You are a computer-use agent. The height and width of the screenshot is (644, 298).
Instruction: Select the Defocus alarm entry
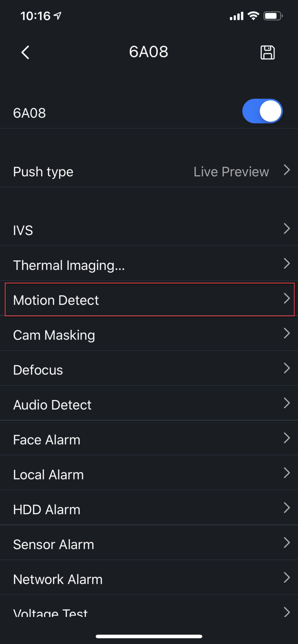click(x=149, y=369)
